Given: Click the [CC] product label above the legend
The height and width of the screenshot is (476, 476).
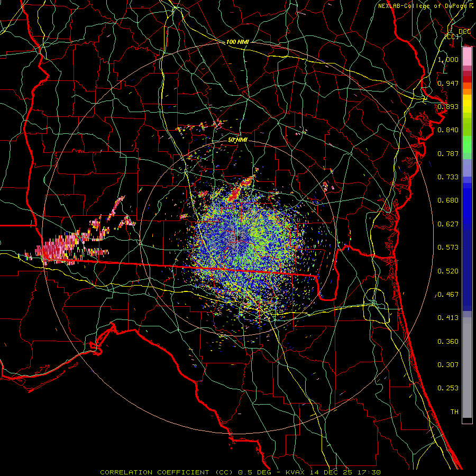Looking at the screenshot, I should [x=452, y=36].
